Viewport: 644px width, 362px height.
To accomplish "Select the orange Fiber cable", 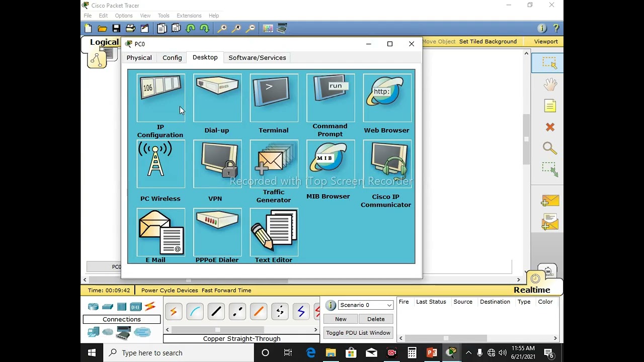I will coord(259,312).
